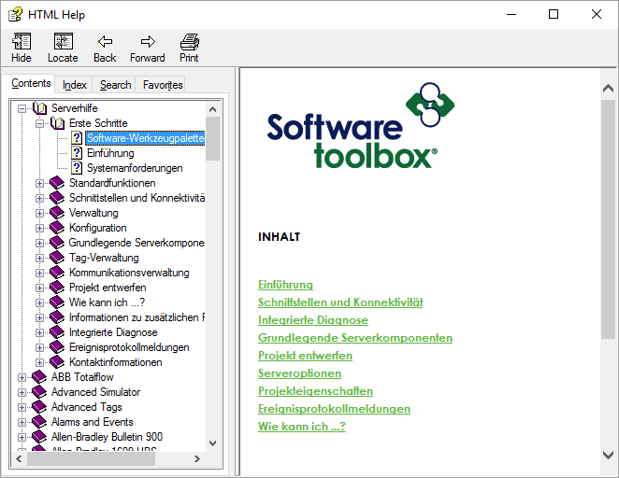
Task: Click the Serverhilfe open book icon
Action: tap(39, 108)
